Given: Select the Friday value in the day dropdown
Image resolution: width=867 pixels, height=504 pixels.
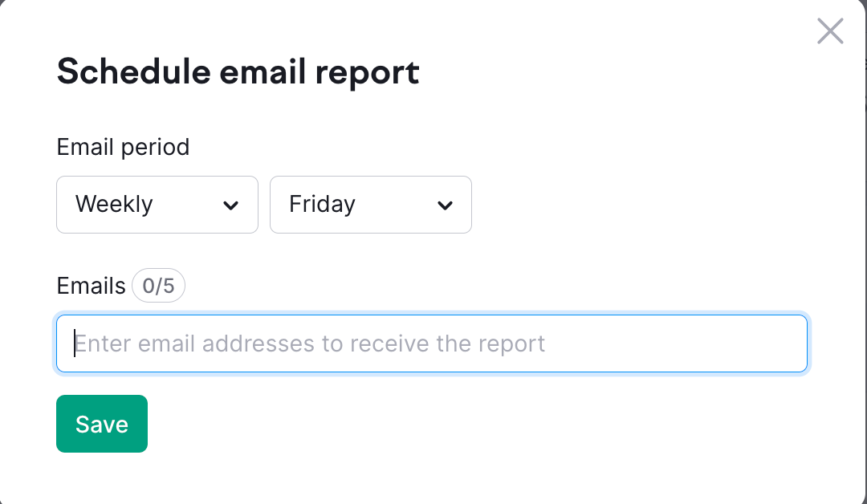Looking at the screenshot, I should click(x=370, y=204).
